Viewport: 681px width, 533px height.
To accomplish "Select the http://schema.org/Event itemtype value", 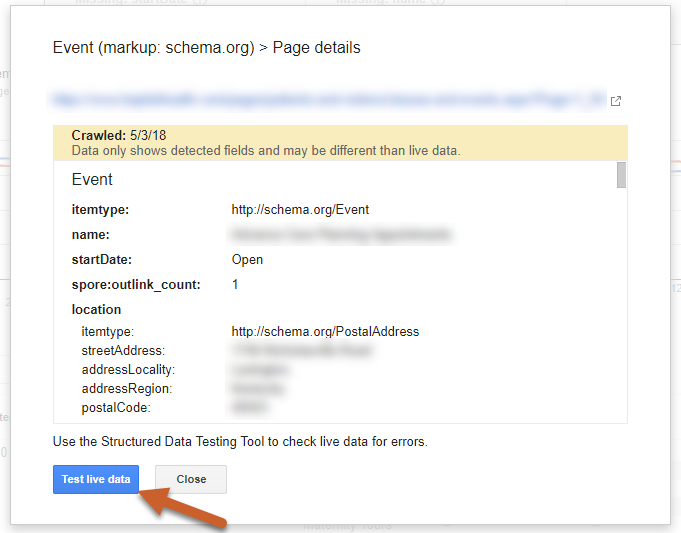I will 300,210.
